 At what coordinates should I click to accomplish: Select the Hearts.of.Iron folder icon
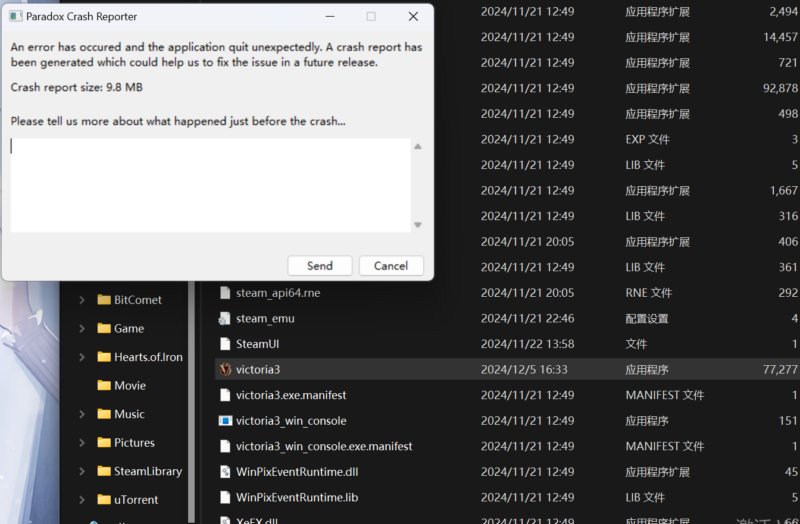(x=104, y=357)
